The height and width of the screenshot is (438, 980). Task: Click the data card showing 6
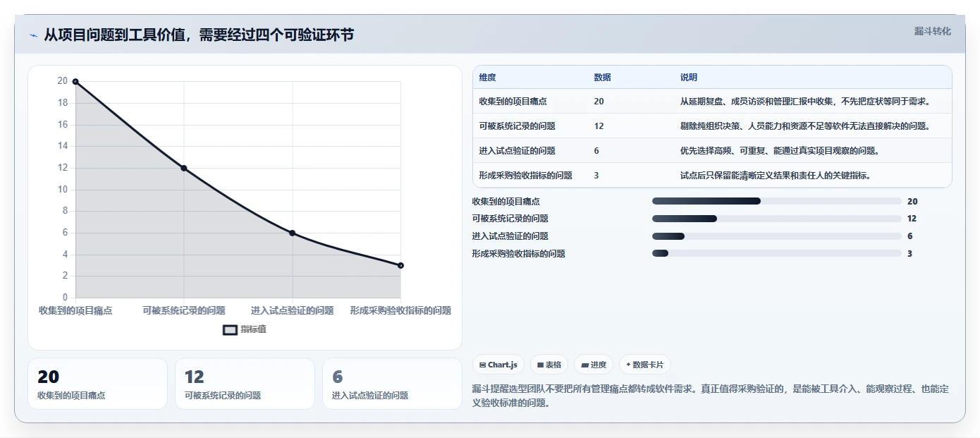[392, 384]
